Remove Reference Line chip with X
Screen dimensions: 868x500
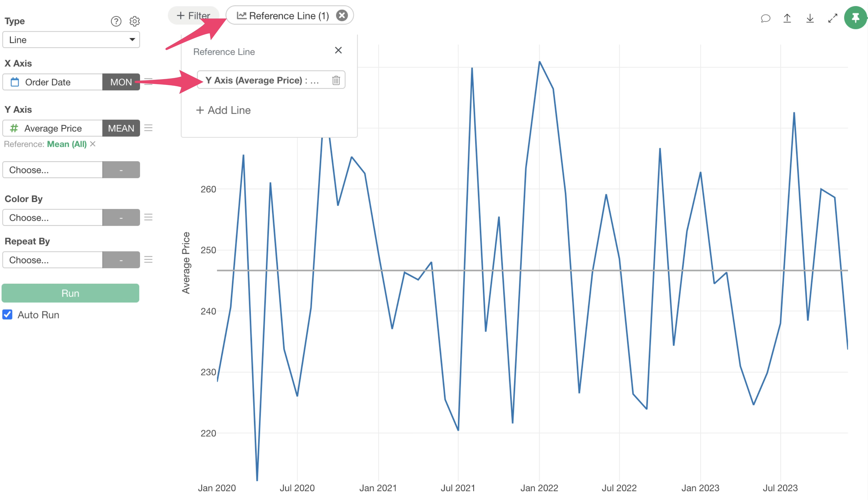(342, 15)
